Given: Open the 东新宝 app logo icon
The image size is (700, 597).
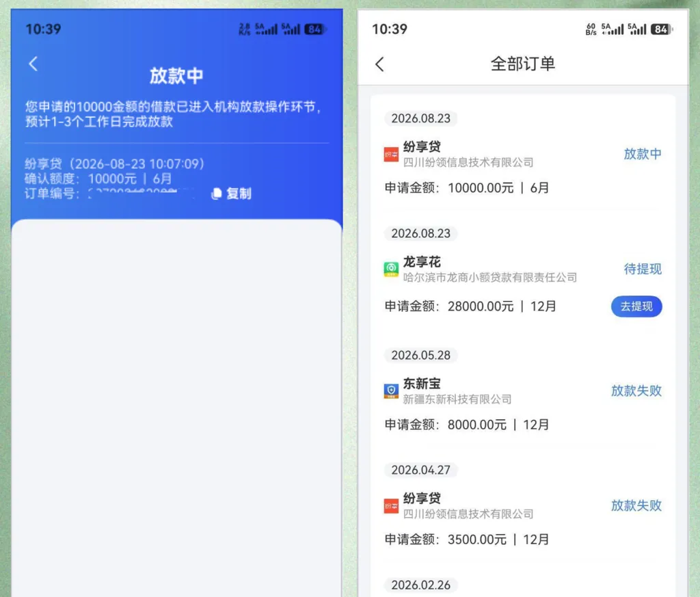Looking at the screenshot, I should click(x=391, y=390).
